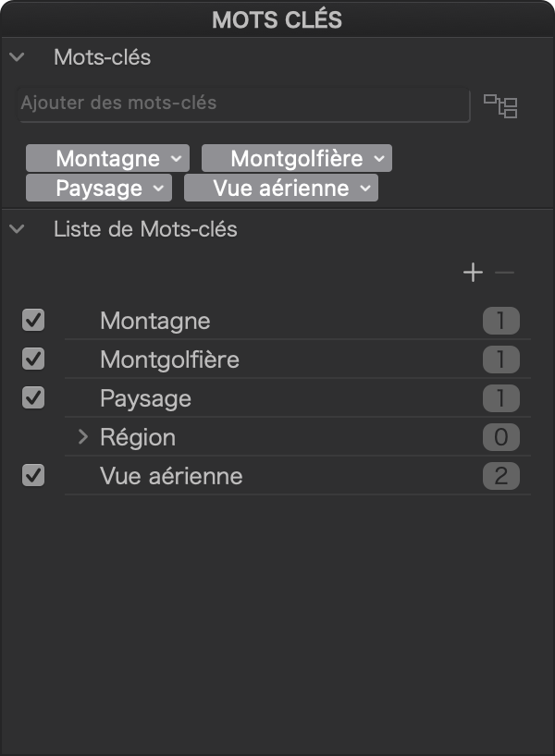Open the Vue aérienne tag dropdown arrow
Image resolution: width=555 pixels, height=756 pixels.
point(365,188)
